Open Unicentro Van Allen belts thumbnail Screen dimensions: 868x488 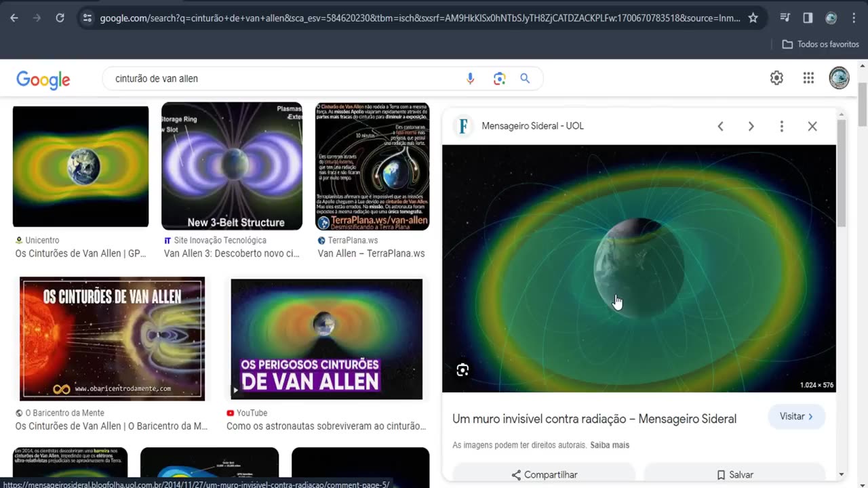click(x=81, y=167)
